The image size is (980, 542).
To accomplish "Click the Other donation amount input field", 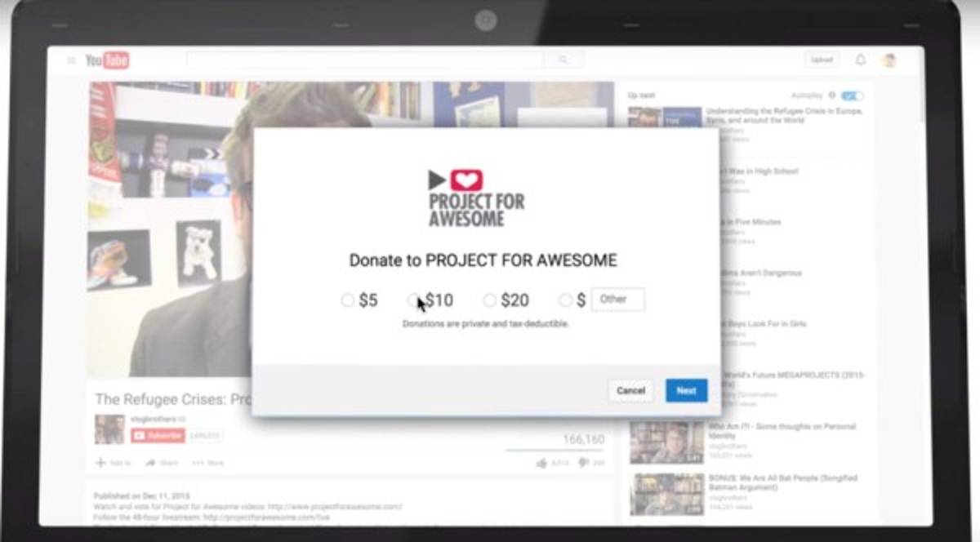I will pos(617,300).
